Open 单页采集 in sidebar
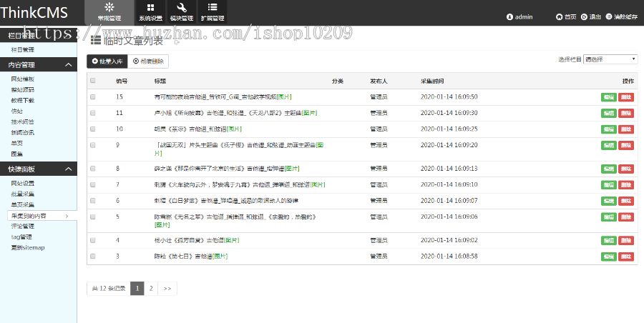 click(23, 205)
